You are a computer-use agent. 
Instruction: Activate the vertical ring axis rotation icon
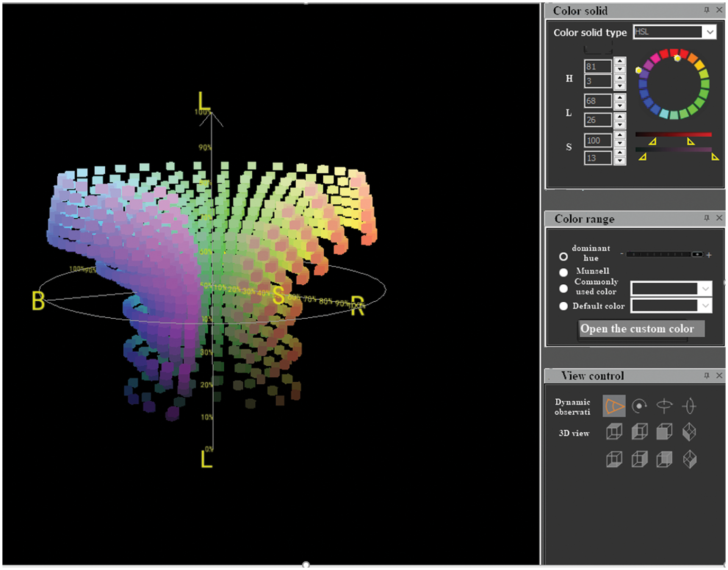689,406
